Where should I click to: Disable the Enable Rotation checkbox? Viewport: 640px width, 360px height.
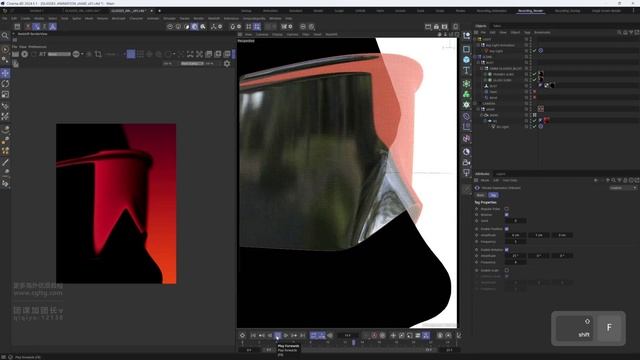[x=507, y=249]
